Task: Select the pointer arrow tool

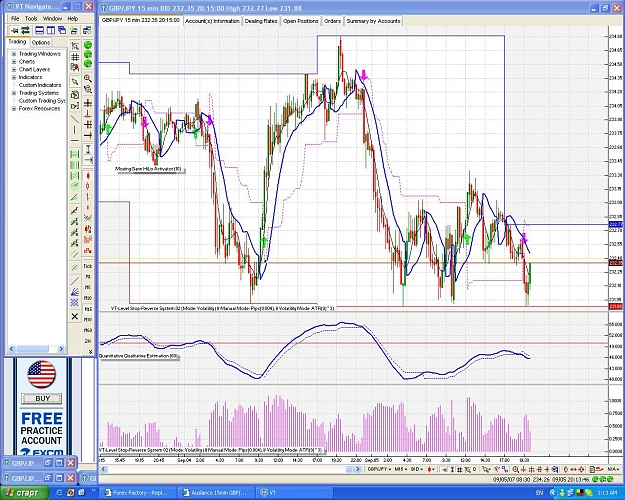Action: 75,82
